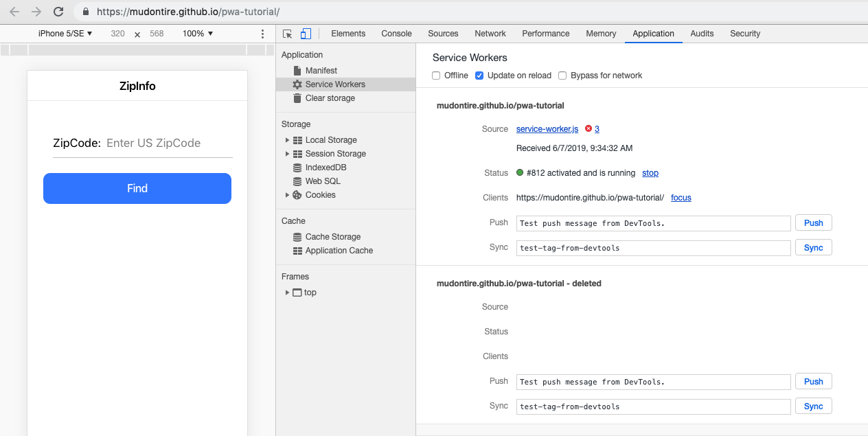Viewport: 868px width, 436px height.
Task: Sync the active service worker
Action: (x=814, y=247)
